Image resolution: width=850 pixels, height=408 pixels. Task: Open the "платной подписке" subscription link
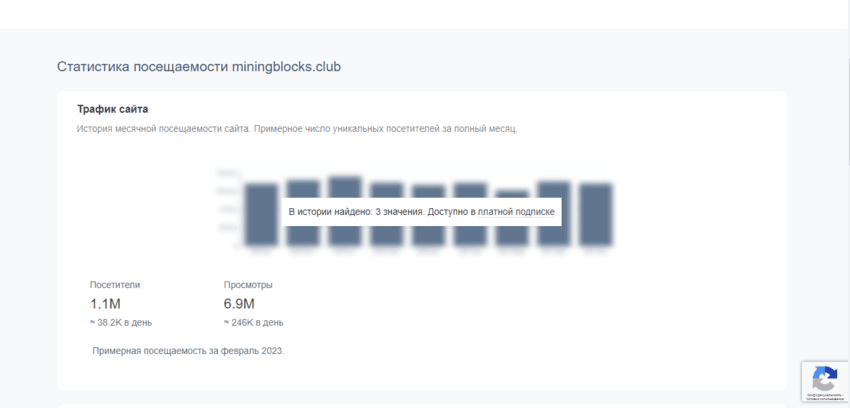[514, 212]
